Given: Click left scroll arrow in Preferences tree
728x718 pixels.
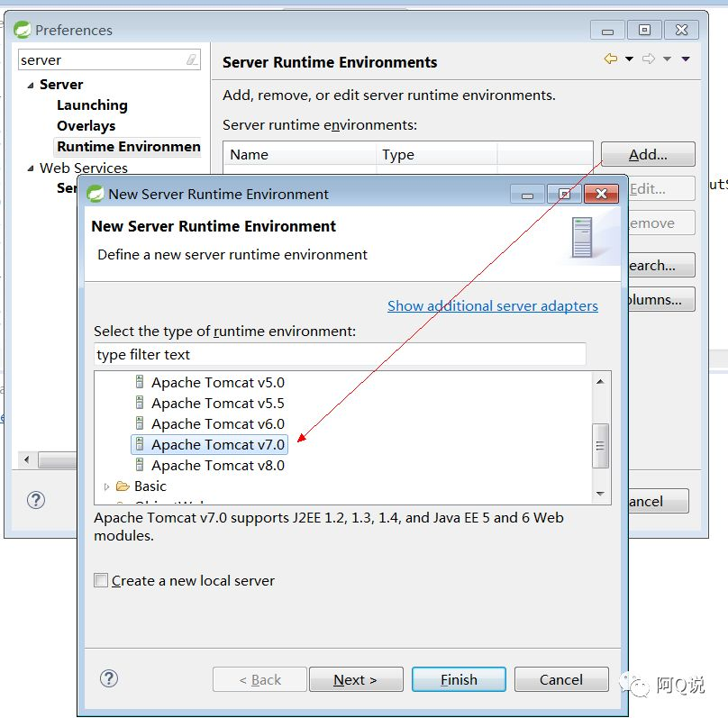Looking at the screenshot, I should (x=26, y=459).
